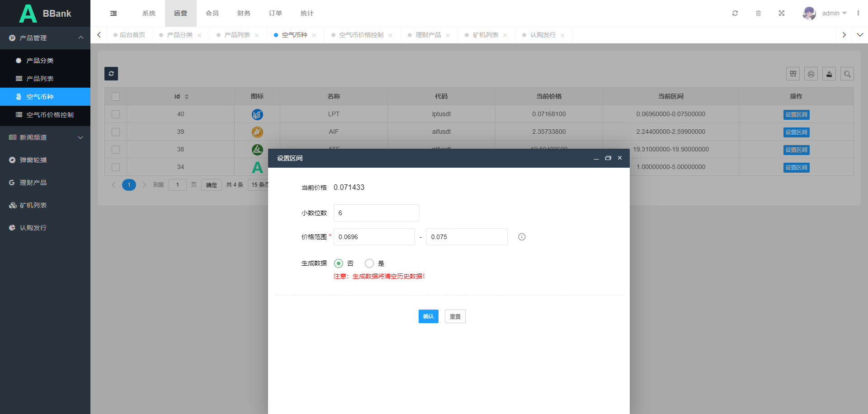Click the table refresh icon button
This screenshot has height=414, width=868.
[x=111, y=74]
